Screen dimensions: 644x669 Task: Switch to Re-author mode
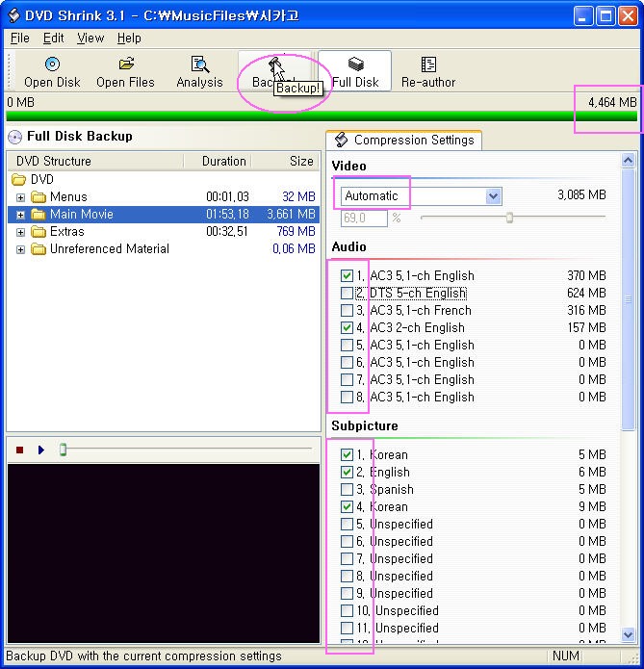click(428, 71)
